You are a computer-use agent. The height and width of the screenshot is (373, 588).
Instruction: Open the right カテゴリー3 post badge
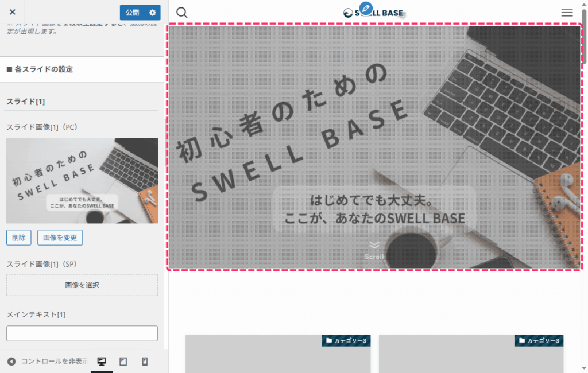539,340
